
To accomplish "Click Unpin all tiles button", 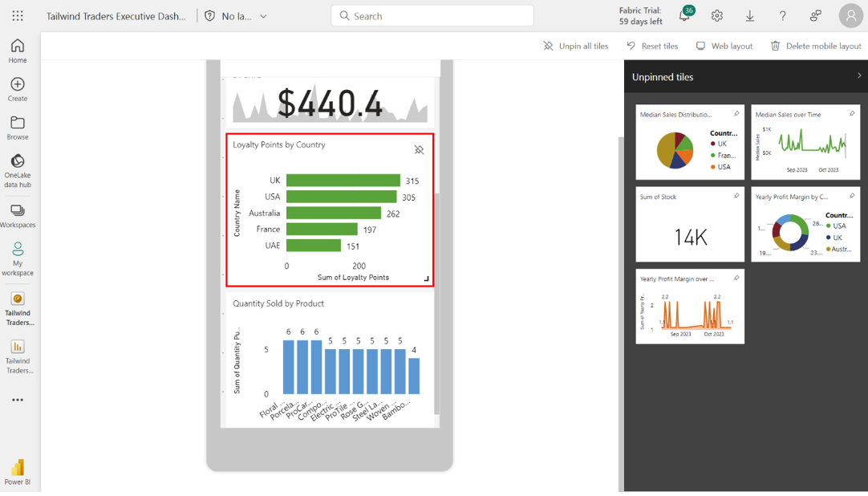I will coord(576,46).
